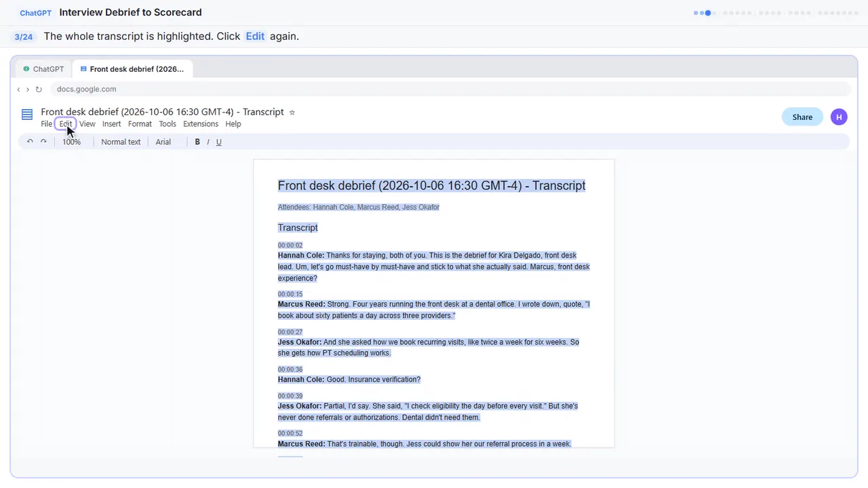Toggle bold formatting with B
Image resolution: width=868 pixels, height=488 pixels.
(x=197, y=142)
